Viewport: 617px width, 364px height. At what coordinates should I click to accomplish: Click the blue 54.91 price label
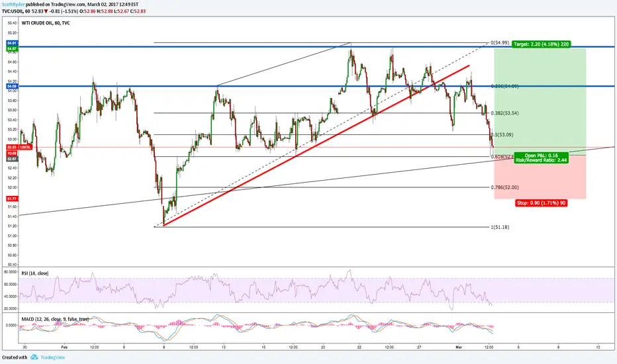click(12, 42)
